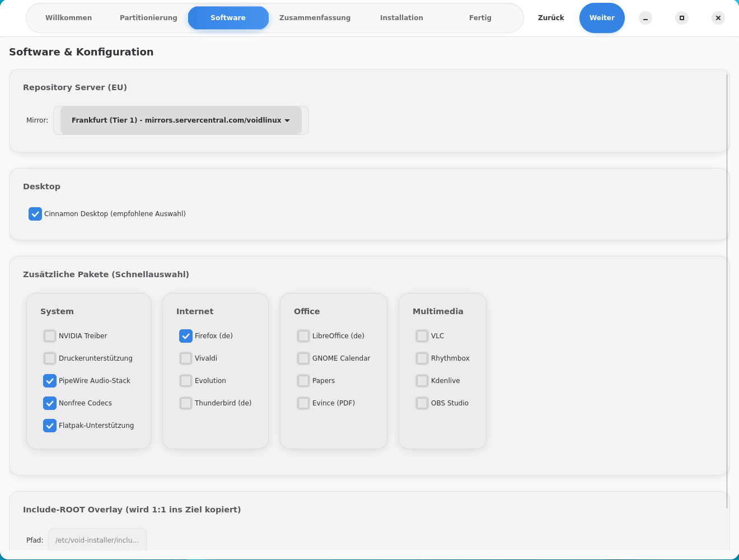Maximize the installer window
This screenshot has height=560, width=739.
click(x=682, y=18)
